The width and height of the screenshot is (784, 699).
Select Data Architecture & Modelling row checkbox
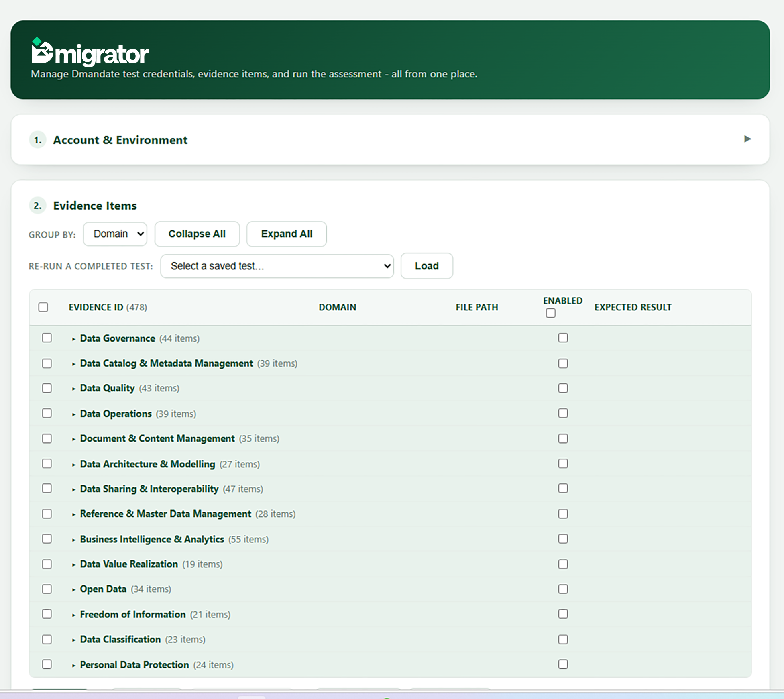pyautogui.click(x=47, y=463)
